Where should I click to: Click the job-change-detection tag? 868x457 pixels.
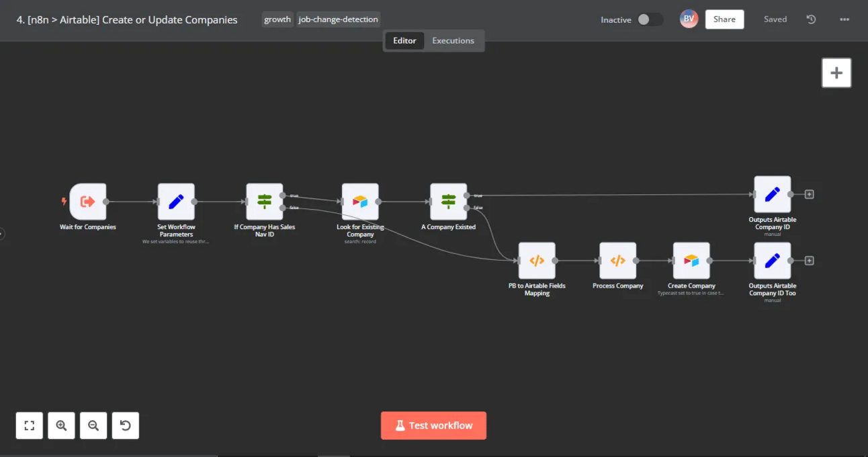tap(339, 19)
